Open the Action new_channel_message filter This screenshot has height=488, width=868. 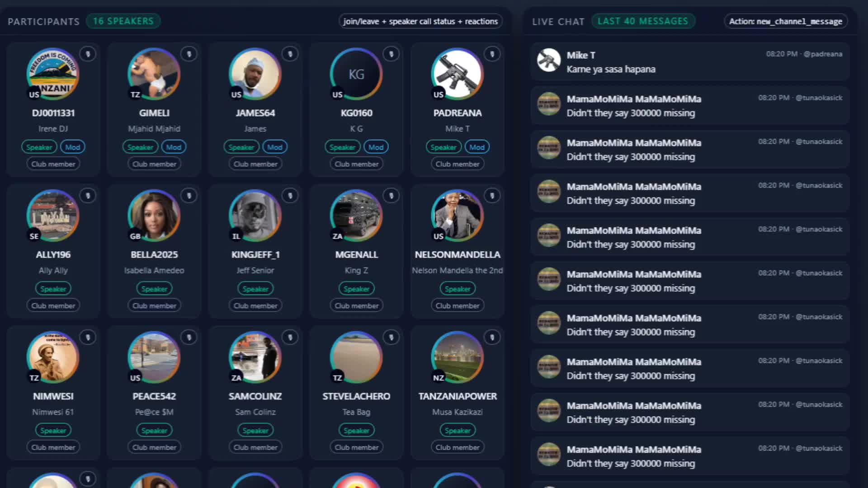point(786,21)
